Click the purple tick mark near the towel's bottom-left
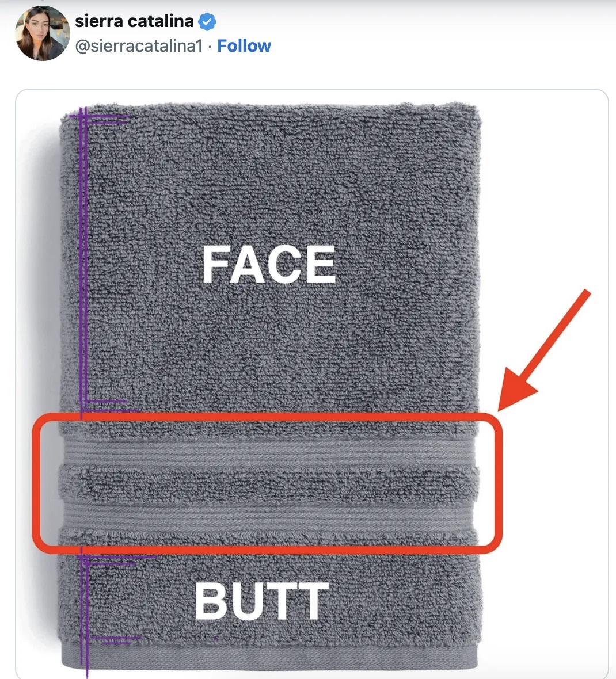Image resolution: width=616 pixels, height=679 pixels. (115, 638)
